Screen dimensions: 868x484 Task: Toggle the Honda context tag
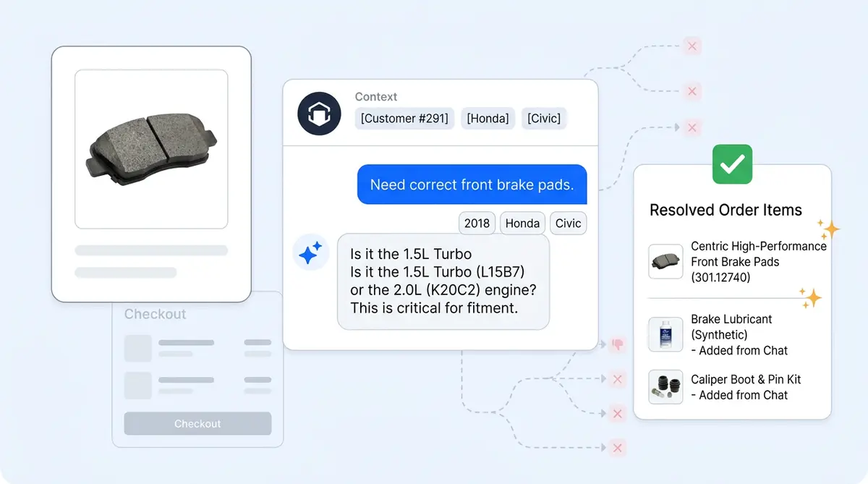point(488,118)
